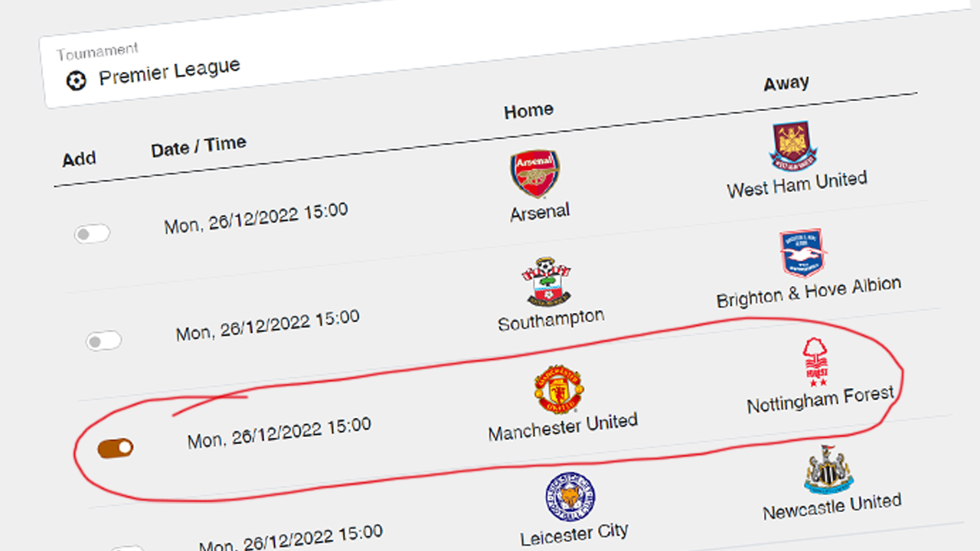Image resolution: width=980 pixels, height=551 pixels.
Task: Click the Manchester United crest
Action: pos(559,390)
